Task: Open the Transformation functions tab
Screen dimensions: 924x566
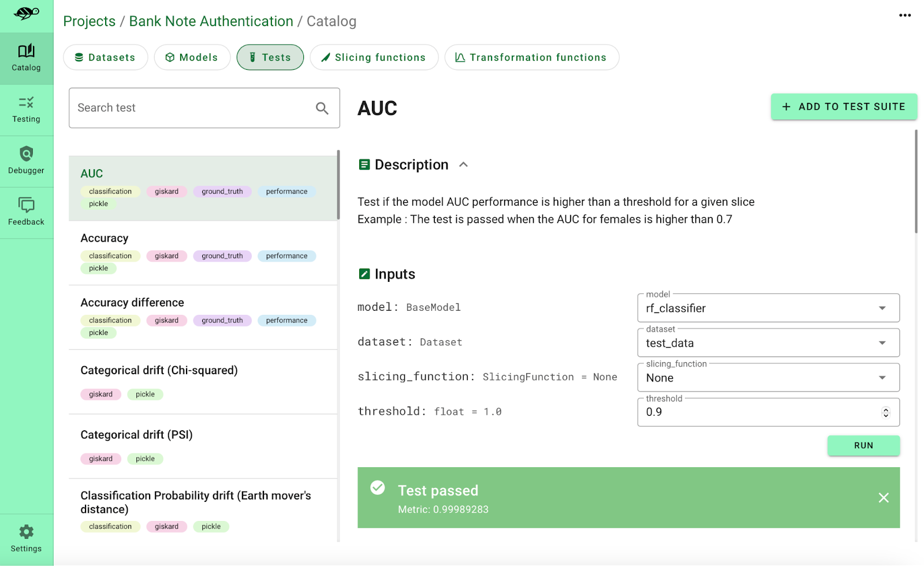Action: coord(531,57)
